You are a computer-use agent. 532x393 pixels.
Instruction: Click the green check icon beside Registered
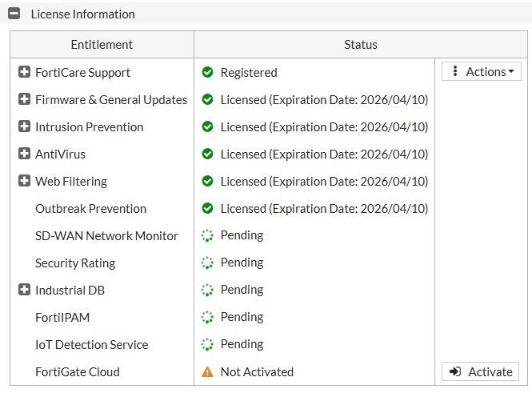coord(207,73)
